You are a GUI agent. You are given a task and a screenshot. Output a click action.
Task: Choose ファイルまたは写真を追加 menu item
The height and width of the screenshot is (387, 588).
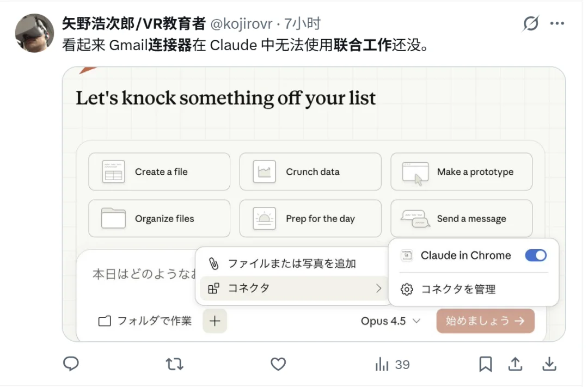(x=291, y=264)
